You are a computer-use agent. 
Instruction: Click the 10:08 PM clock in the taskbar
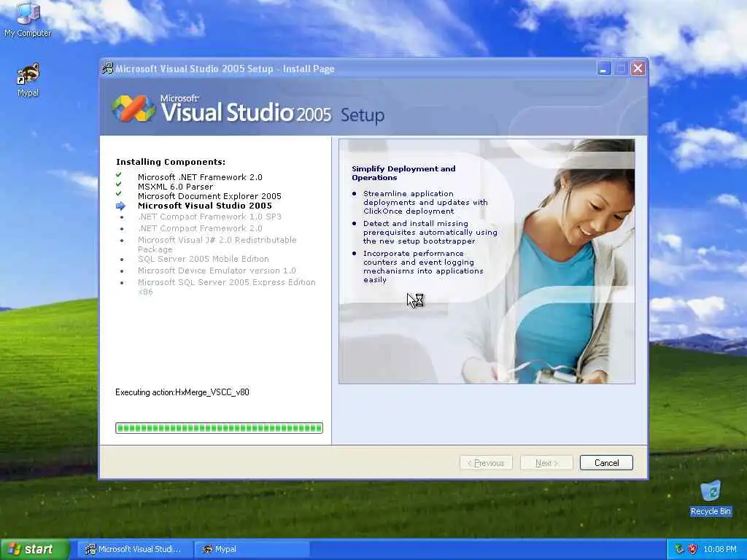tap(720, 549)
